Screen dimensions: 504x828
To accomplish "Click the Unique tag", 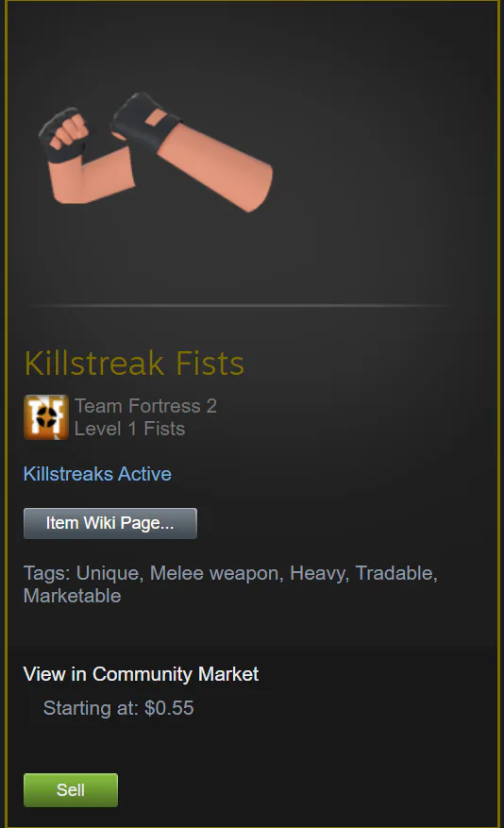I will tap(108, 573).
